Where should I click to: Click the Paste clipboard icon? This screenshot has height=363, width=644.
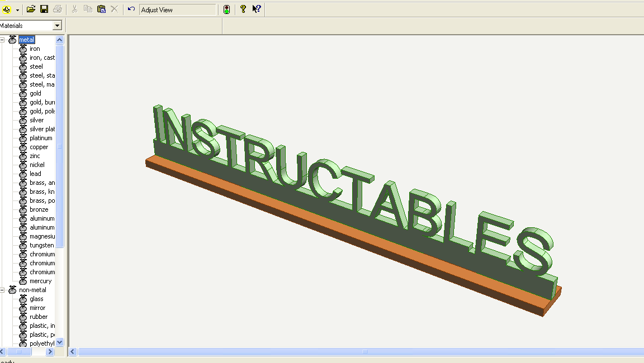101,9
